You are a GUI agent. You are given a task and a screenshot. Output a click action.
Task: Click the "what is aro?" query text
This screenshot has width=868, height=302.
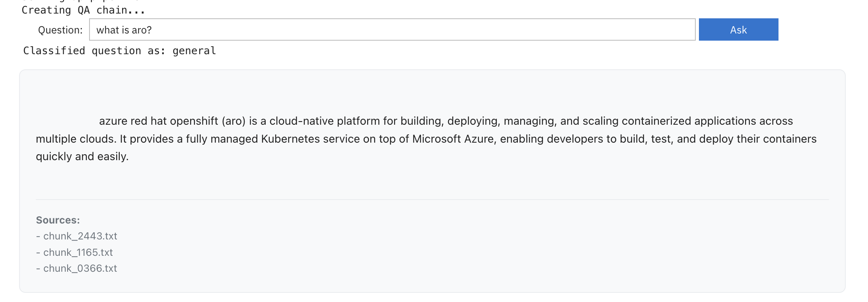click(124, 30)
